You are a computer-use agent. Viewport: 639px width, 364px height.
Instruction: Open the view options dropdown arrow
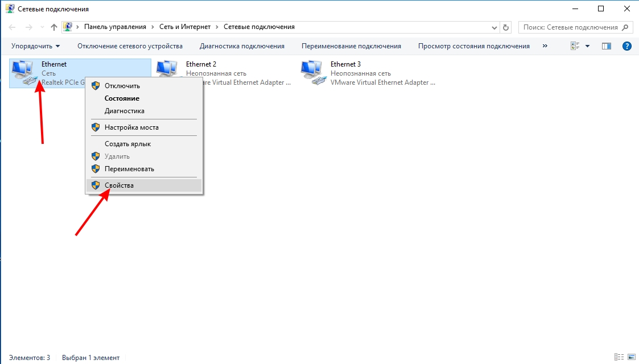click(x=587, y=46)
